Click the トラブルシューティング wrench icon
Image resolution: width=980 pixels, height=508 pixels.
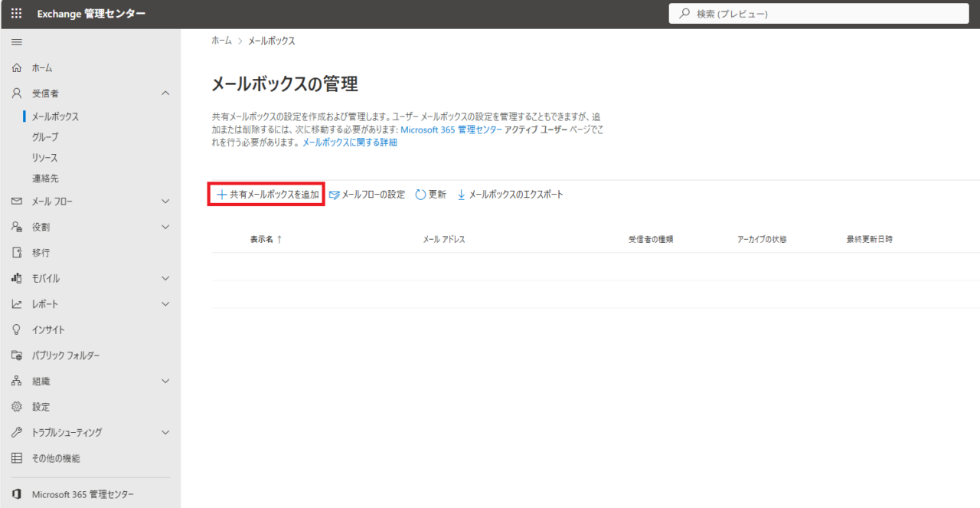17,432
